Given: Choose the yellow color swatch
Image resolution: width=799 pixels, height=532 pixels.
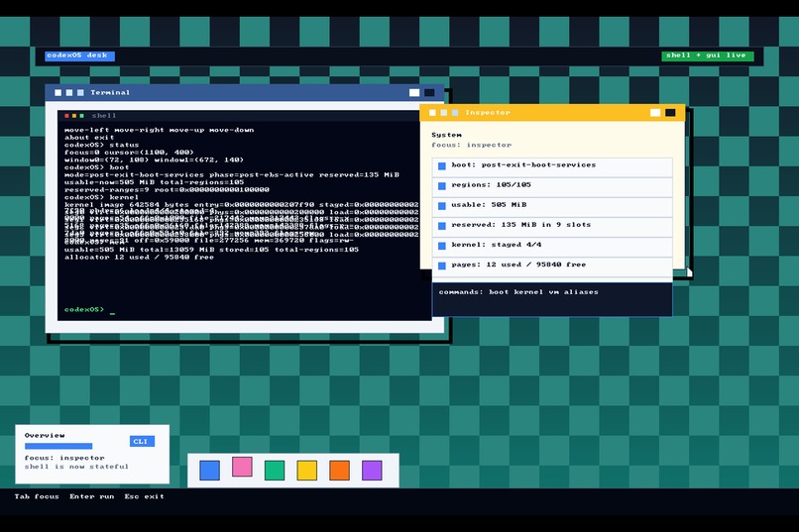Looking at the screenshot, I should click(x=306, y=471).
